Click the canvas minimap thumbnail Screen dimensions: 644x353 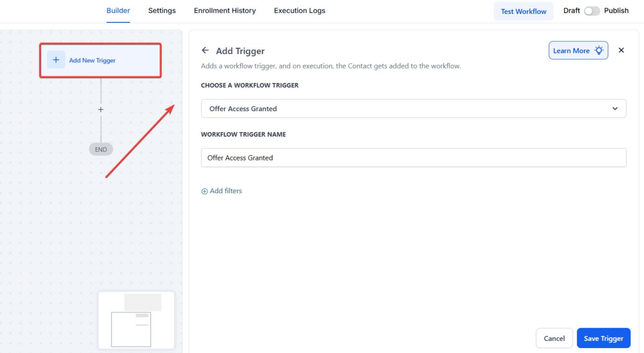[x=136, y=320]
